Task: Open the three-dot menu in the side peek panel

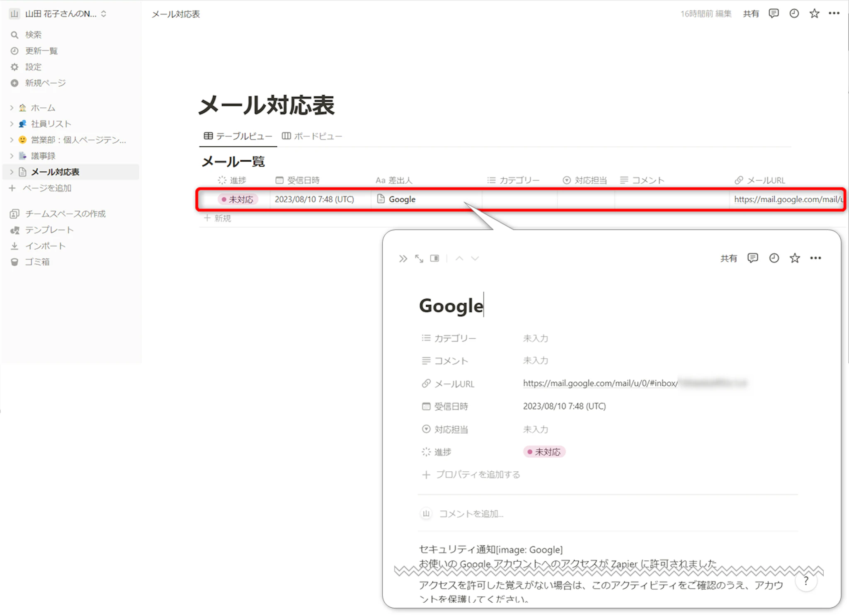Action: (815, 258)
